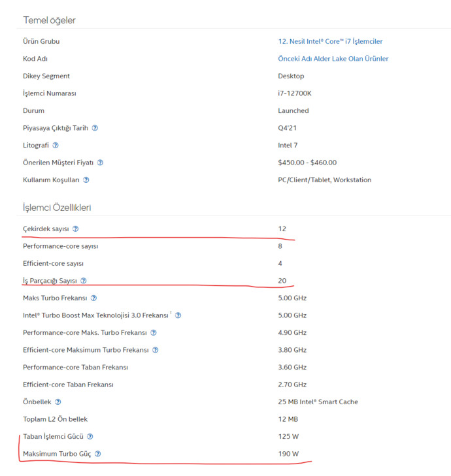Click the Efficient-core Taban Frekansı label
451x476 pixels.
coord(68,385)
